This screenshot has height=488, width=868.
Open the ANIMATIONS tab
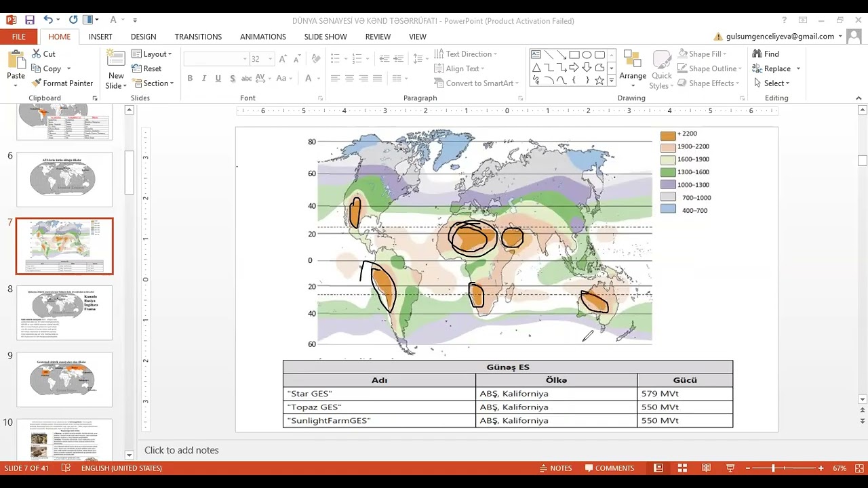click(x=263, y=37)
